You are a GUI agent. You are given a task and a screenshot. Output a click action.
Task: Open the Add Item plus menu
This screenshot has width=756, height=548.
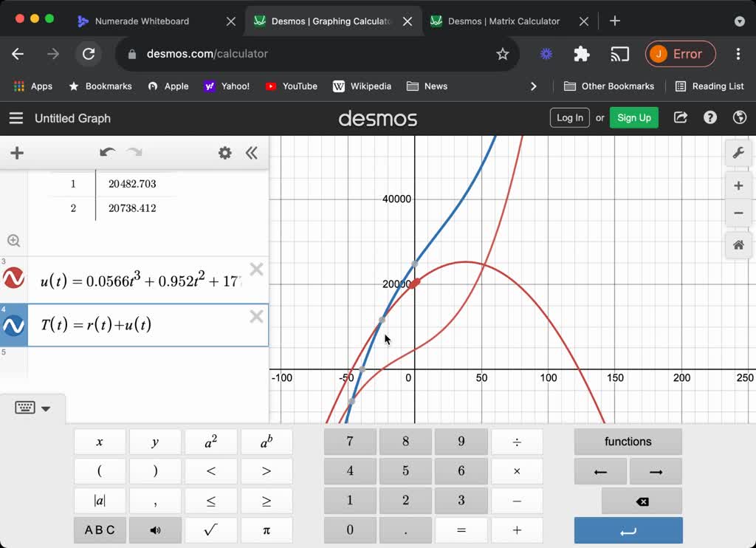17,153
